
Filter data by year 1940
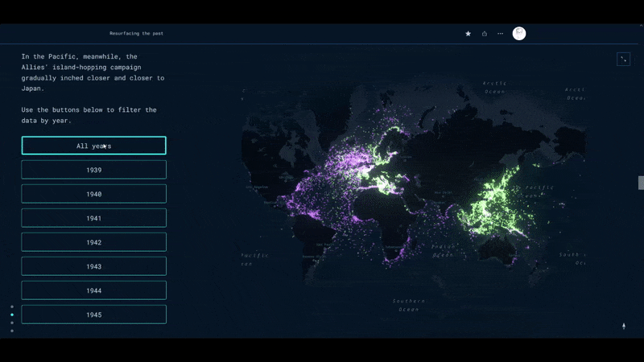point(94,194)
